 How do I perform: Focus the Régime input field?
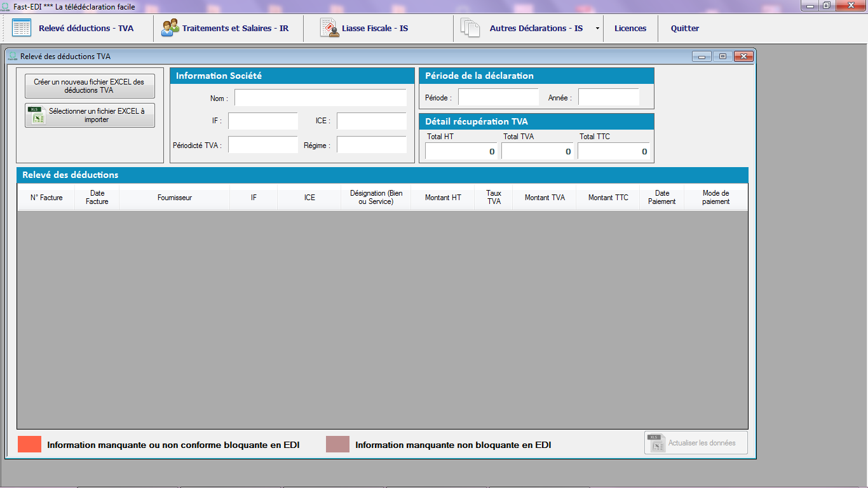[x=372, y=145]
